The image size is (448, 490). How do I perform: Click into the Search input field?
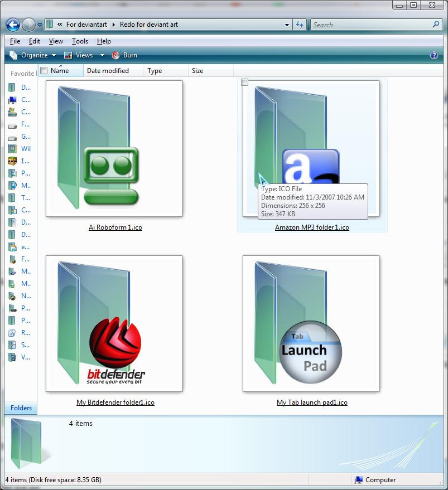click(x=370, y=25)
